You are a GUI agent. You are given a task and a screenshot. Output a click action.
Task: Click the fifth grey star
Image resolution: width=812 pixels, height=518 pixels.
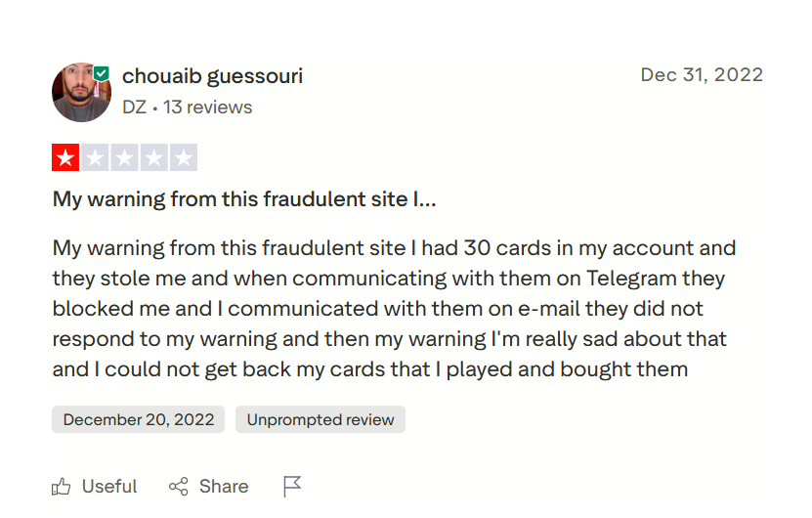pyautogui.click(x=183, y=158)
